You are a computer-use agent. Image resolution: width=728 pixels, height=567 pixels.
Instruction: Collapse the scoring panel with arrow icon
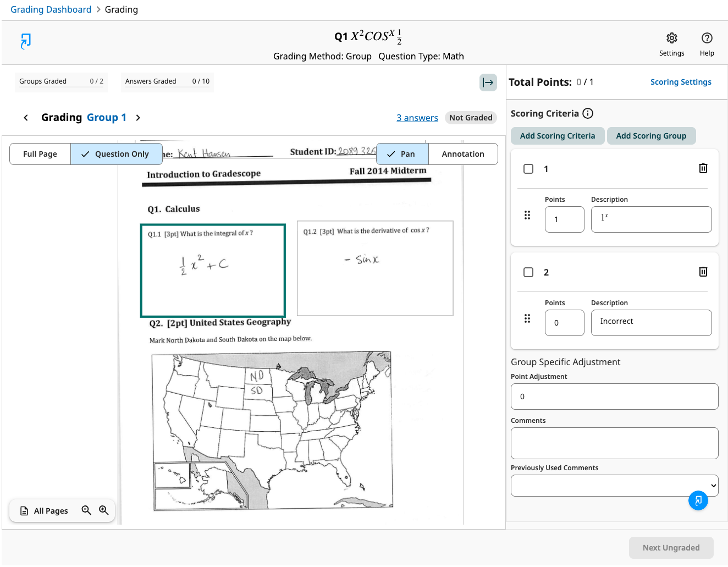coord(488,82)
